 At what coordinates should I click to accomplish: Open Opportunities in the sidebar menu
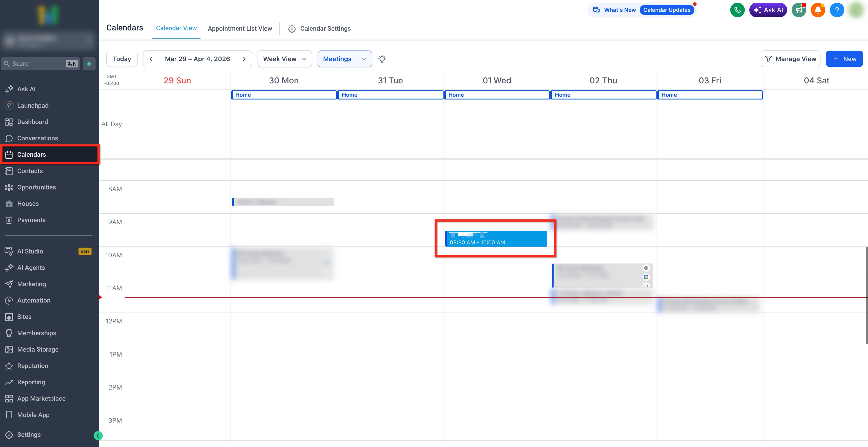point(36,187)
